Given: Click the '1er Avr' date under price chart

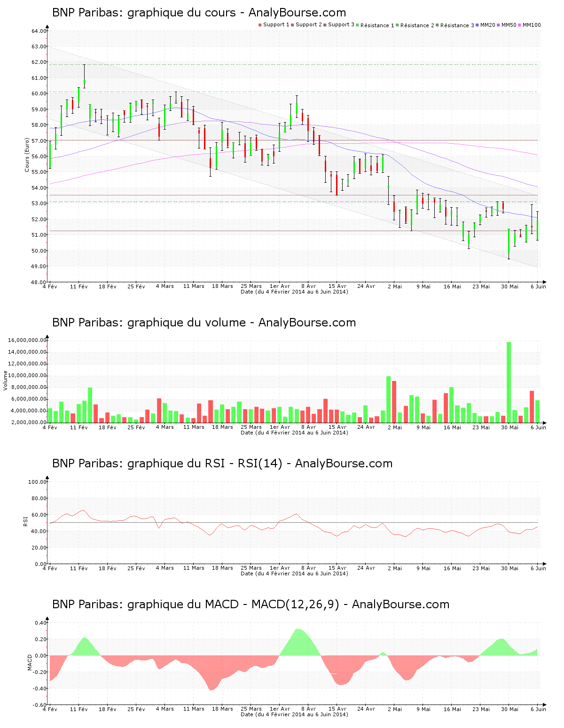Looking at the screenshot, I should pyautogui.click(x=280, y=287).
